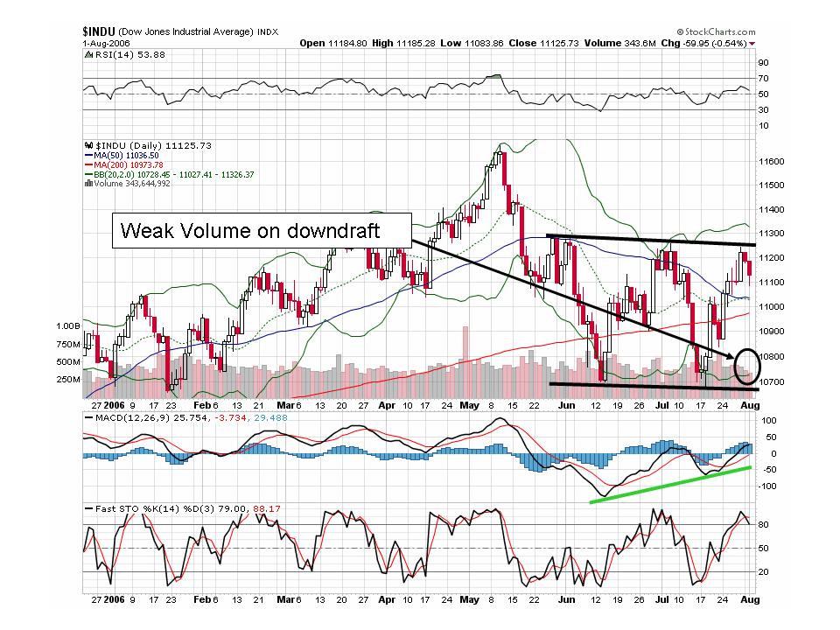840x630 pixels.
Task: Click the 10 label on RSI axis
Action: [764, 126]
